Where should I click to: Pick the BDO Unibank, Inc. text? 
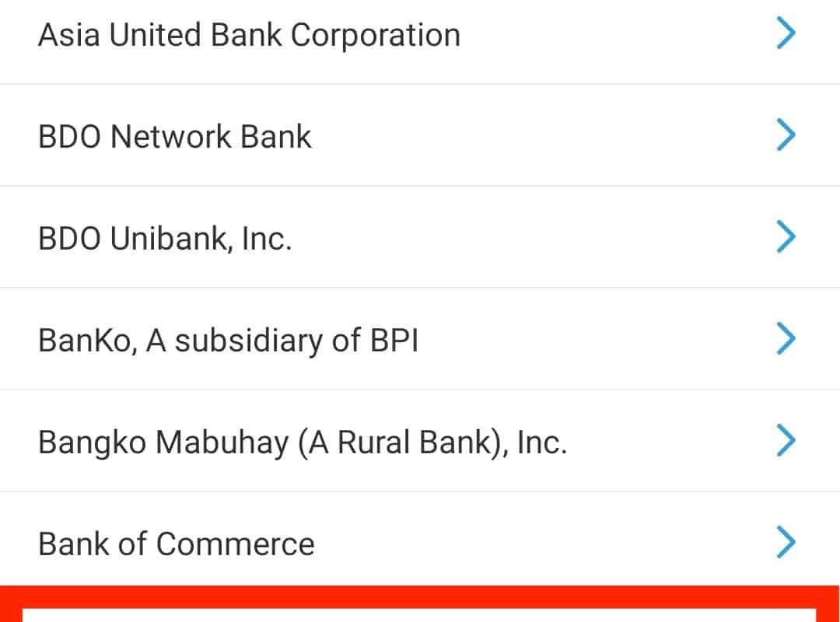coord(165,239)
